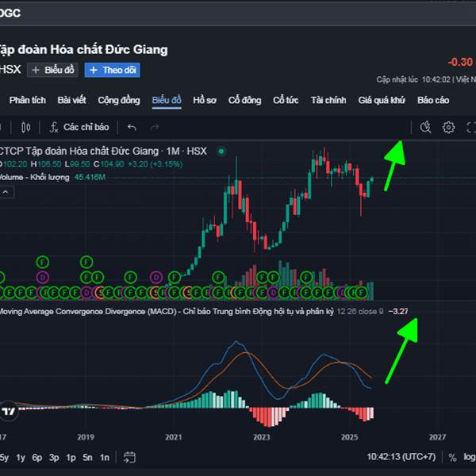Set range to 6p
Image resolution: width=476 pixels, height=476 pixels.
point(37,458)
